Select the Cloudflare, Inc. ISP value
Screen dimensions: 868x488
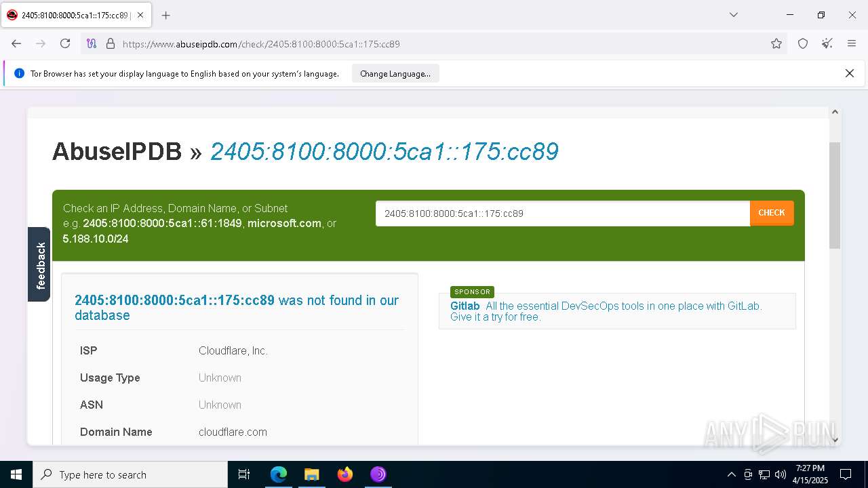[x=233, y=350]
